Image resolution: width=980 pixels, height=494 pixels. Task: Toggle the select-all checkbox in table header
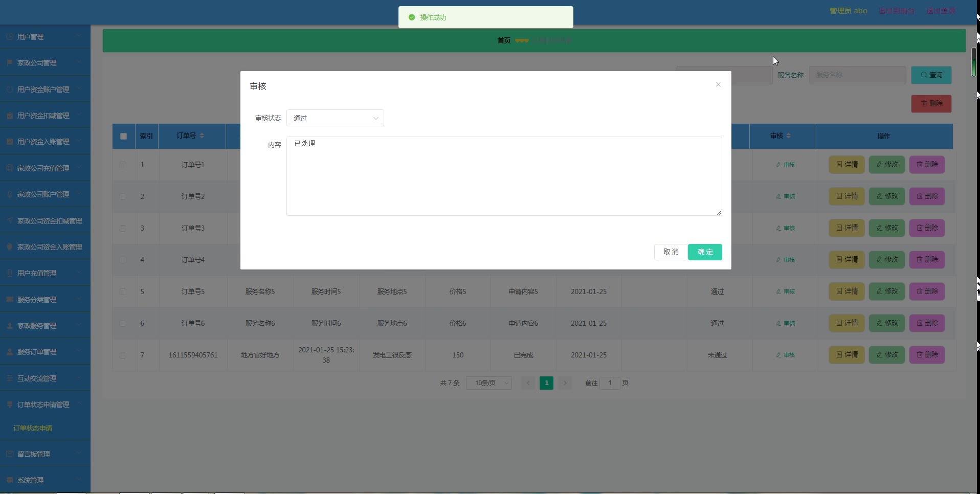tap(123, 136)
